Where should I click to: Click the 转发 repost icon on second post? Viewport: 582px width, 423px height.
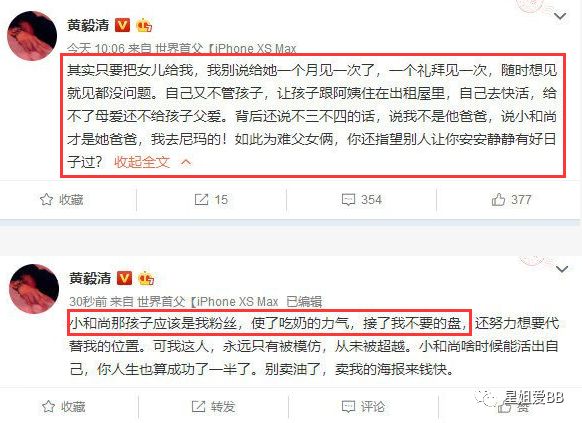click(199, 407)
